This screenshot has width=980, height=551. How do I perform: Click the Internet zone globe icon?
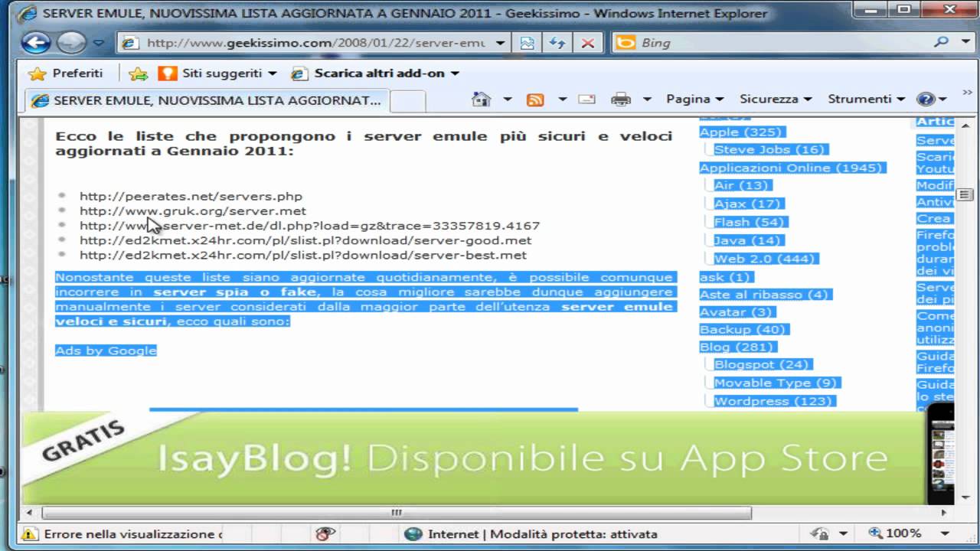pos(413,534)
